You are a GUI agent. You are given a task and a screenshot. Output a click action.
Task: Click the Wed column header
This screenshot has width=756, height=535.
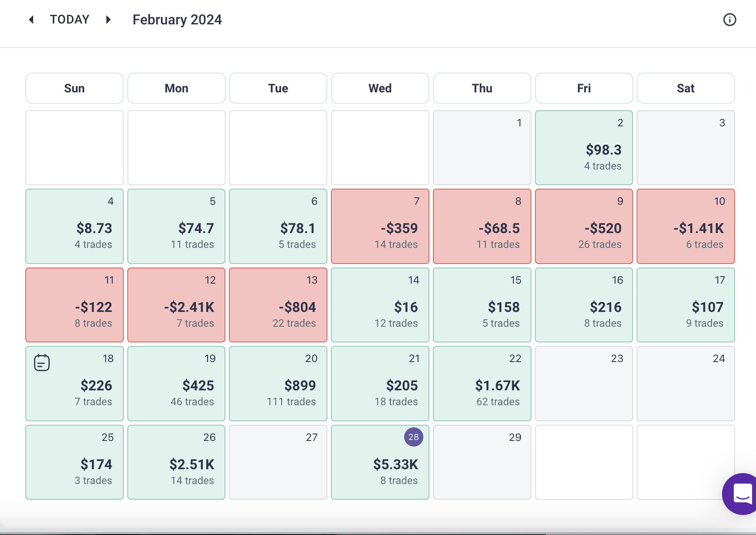tap(380, 88)
